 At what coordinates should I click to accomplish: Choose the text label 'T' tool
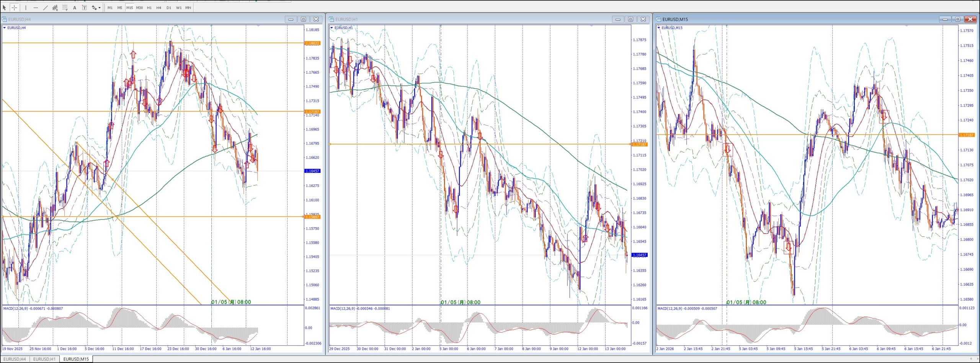(x=84, y=8)
